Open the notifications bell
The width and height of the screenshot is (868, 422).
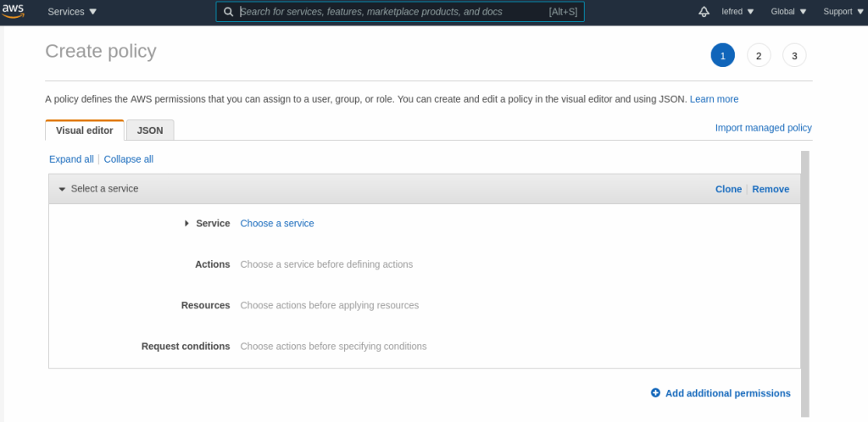704,12
